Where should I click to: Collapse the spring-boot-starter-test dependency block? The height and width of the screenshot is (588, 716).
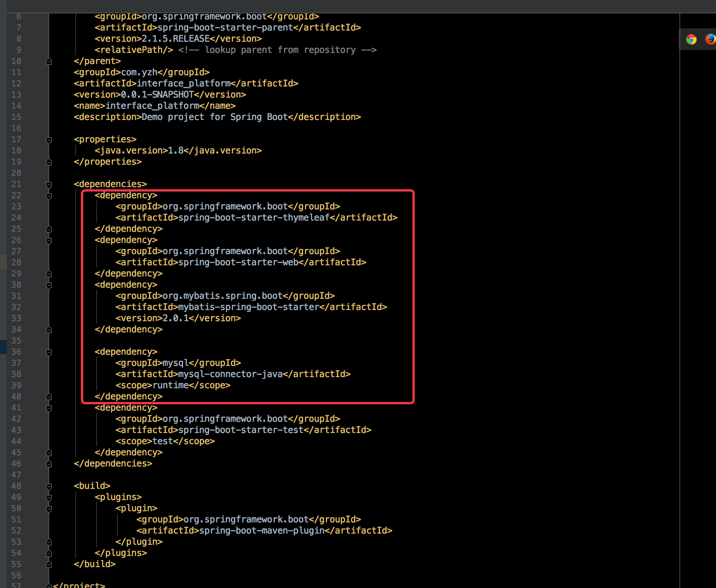click(x=49, y=408)
